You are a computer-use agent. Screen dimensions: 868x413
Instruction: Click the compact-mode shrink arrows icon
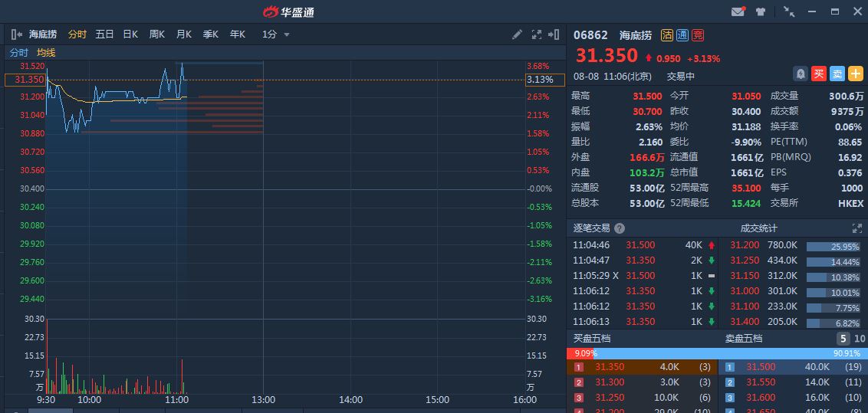point(789,11)
